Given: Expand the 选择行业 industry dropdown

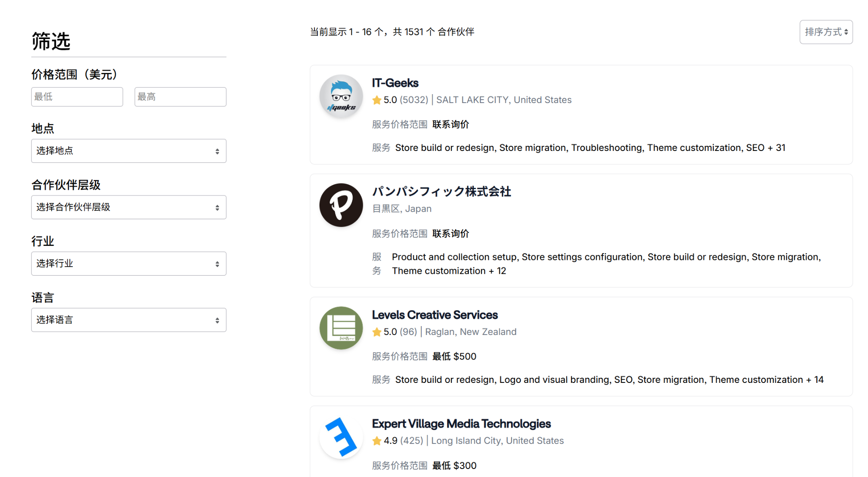Looking at the screenshot, I should coord(128,264).
